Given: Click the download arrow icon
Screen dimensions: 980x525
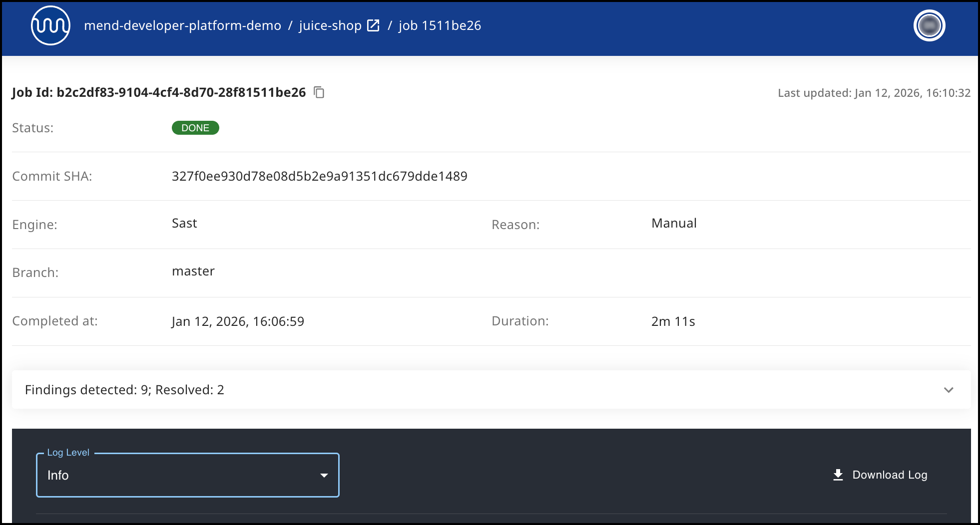Looking at the screenshot, I should 838,475.
